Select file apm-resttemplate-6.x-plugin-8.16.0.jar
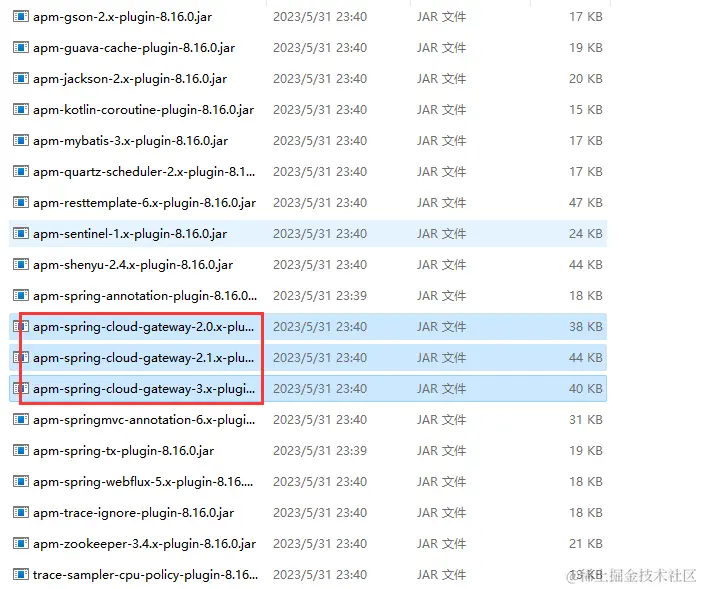 145,203
